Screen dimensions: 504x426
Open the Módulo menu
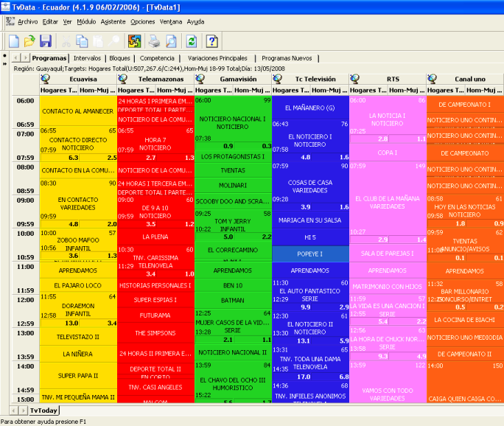[x=86, y=21]
